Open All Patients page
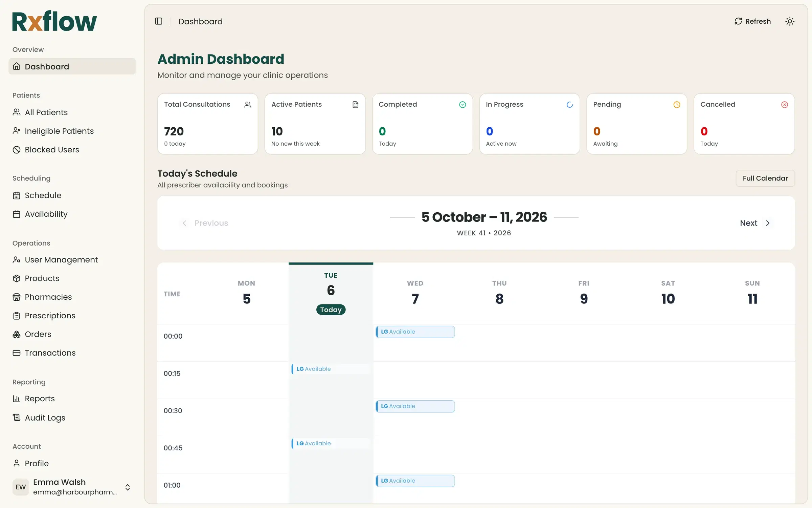The image size is (812, 508). coord(72,112)
